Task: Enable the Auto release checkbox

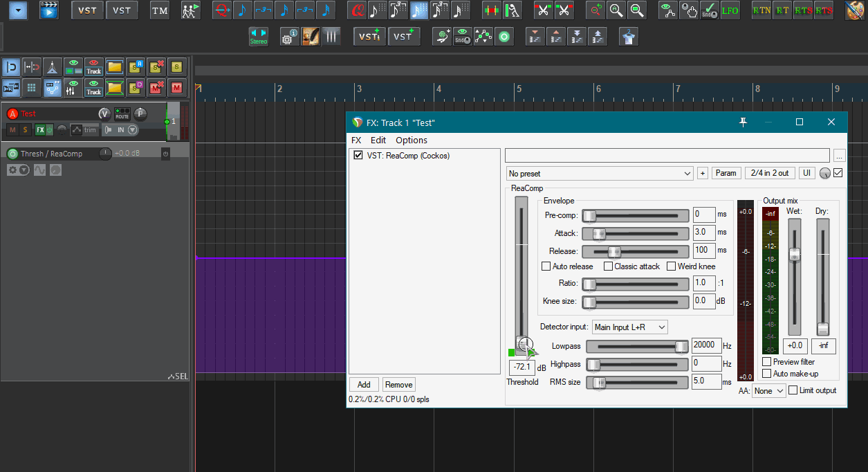Action: (546, 266)
